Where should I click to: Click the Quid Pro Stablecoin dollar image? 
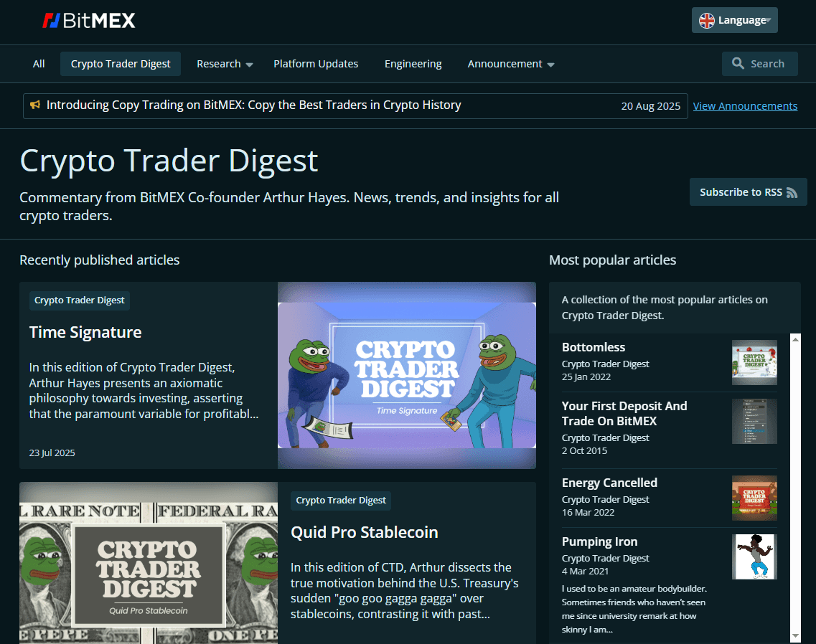(x=149, y=563)
